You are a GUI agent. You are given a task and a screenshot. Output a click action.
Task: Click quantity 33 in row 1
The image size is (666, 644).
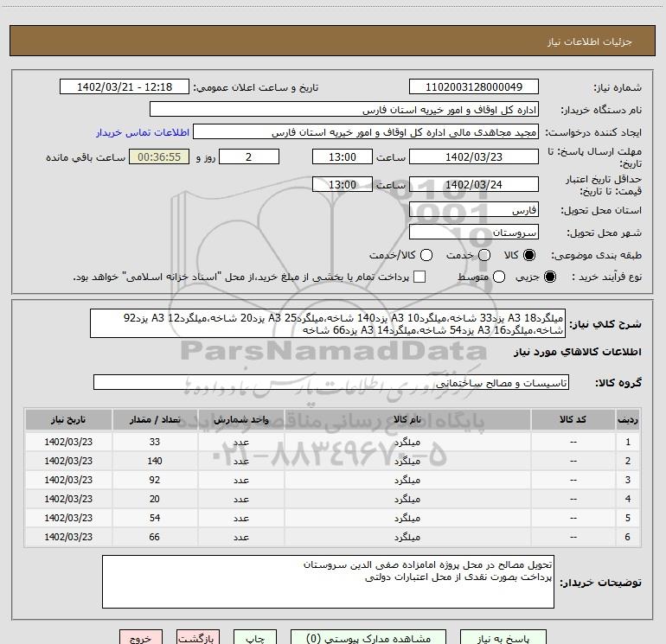155,442
